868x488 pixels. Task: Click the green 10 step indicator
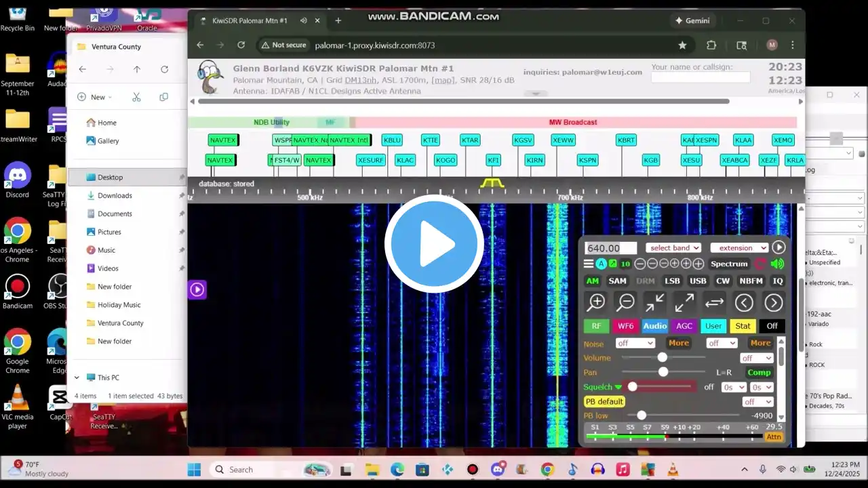pyautogui.click(x=625, y=264)
